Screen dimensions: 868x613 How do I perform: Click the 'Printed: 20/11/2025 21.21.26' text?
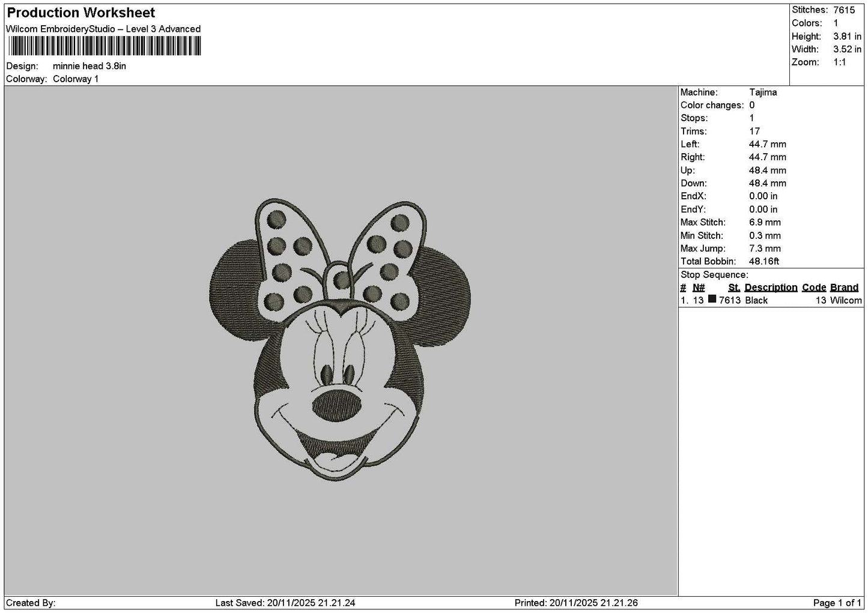click(x=576, y=603)
